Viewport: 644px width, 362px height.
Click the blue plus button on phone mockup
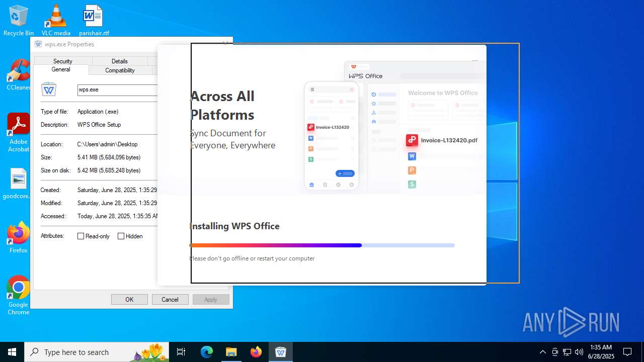point(345,173)
